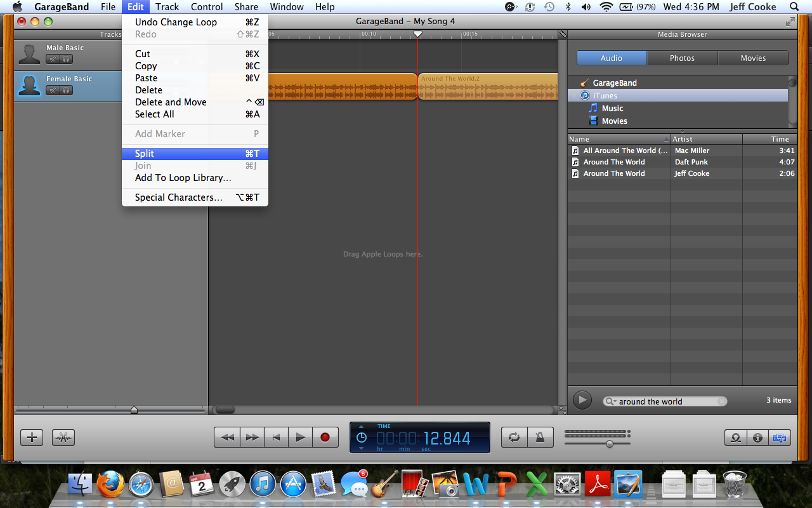Image resolution: width=812 pixels, height=508 pixels.
Task: Click the Female Basic track silhouette icon
Action: click(29, 86)
